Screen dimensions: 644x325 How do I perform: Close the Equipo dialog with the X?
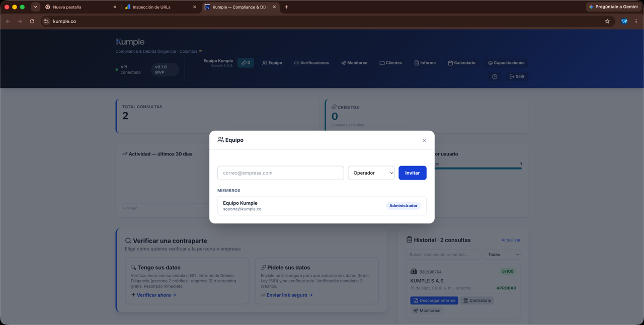click(x=424, y=140)
